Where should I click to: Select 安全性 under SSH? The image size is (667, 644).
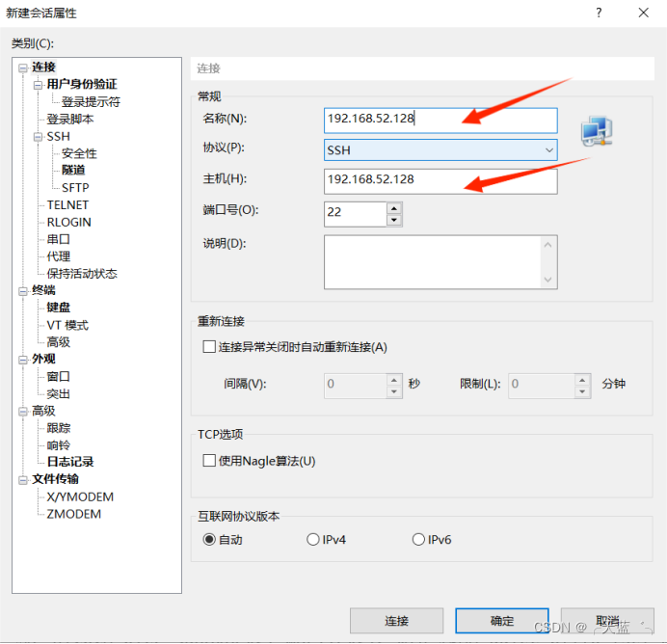[x=79, y=153]
